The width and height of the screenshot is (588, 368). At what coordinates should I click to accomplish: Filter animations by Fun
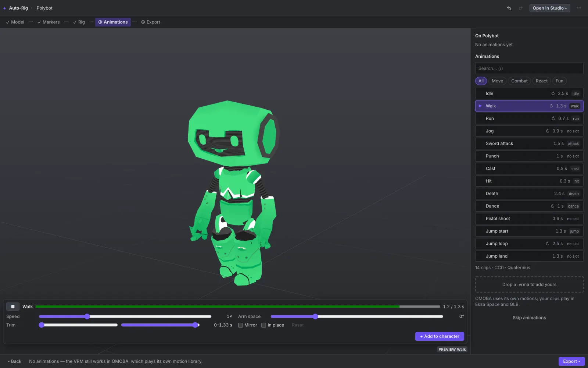tap(559, 81)
